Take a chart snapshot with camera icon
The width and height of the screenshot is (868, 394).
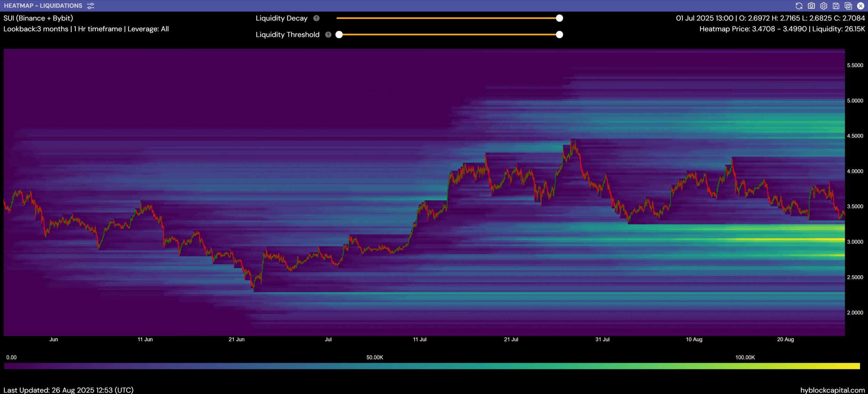click(811, 6)
